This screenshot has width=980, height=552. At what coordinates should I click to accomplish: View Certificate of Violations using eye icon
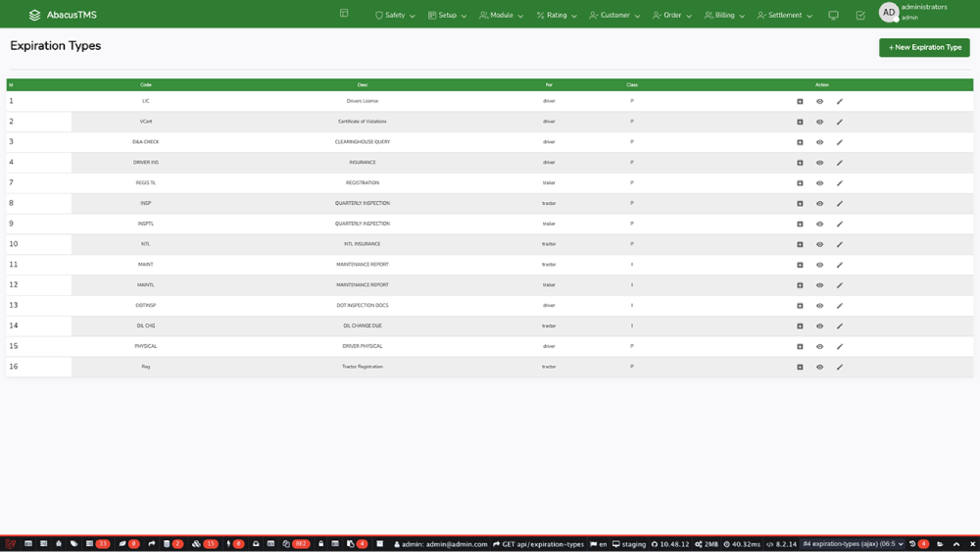tap(820, 122)
